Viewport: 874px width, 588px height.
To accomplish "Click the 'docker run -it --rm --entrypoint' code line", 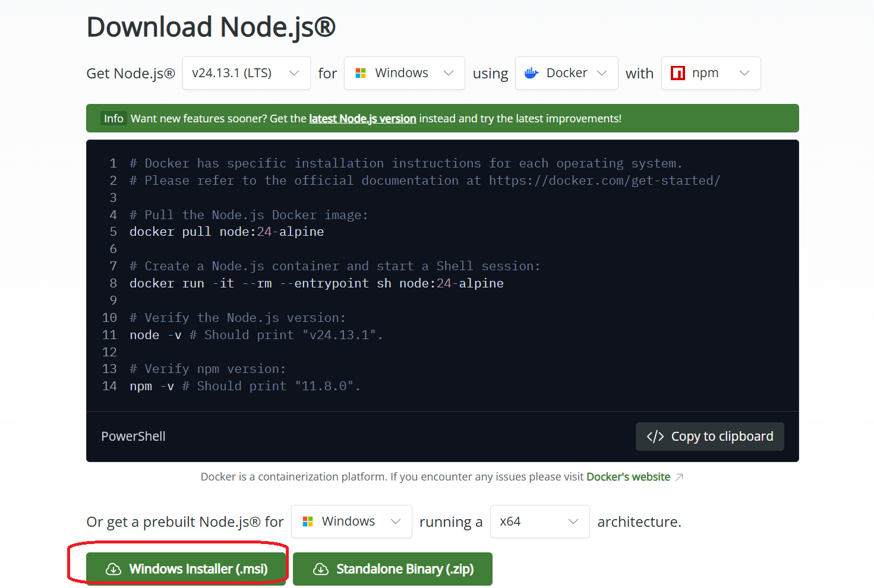I will point(317,283).
